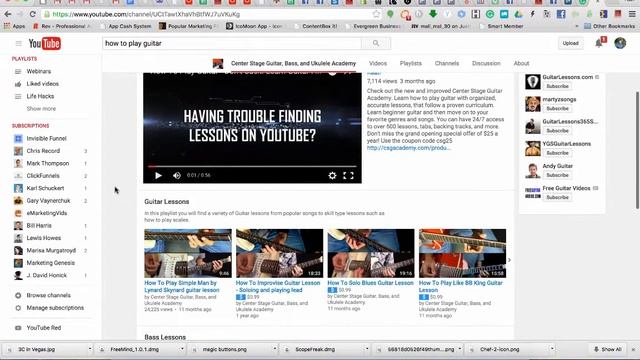Open the dropdown for ScopeFreak.dmg download
This screenshot has width=640, height=360.
point(367,349)
